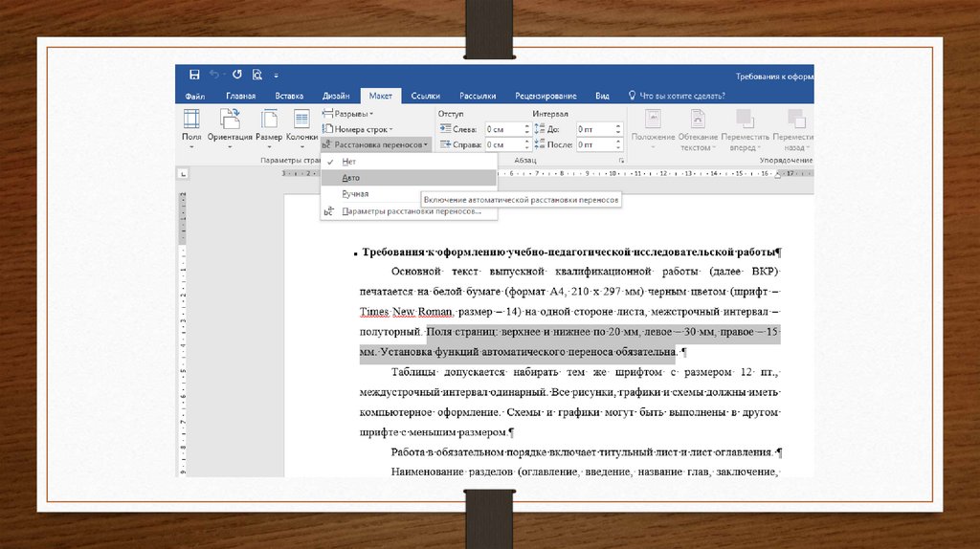The image size is (980, 549).
Task: Click the Save icon in quick access toolbar
Action: point(194,75)
